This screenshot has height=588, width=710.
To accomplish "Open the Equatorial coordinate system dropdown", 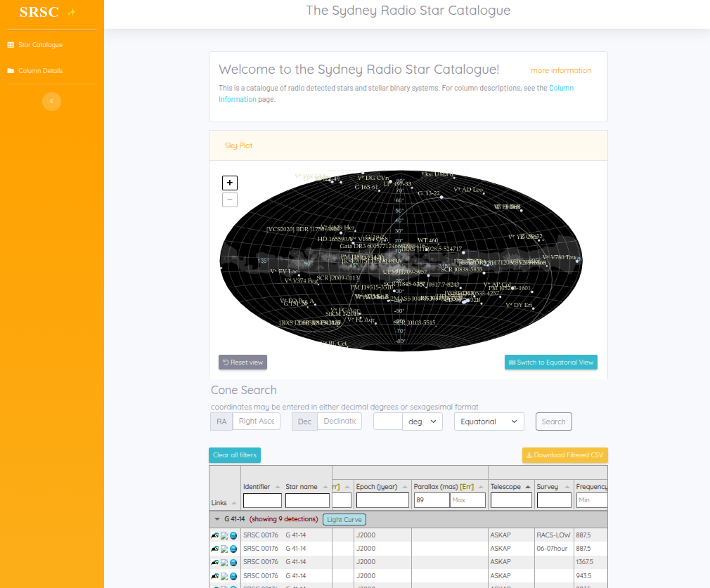I will (x=489, y=422).
